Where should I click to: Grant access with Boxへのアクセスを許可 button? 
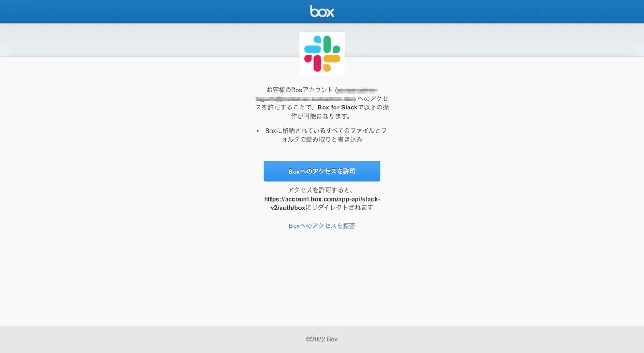click(322, 171)
